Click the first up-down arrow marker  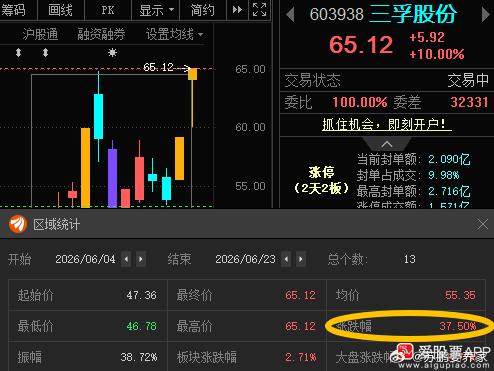(x=18, y=53)
